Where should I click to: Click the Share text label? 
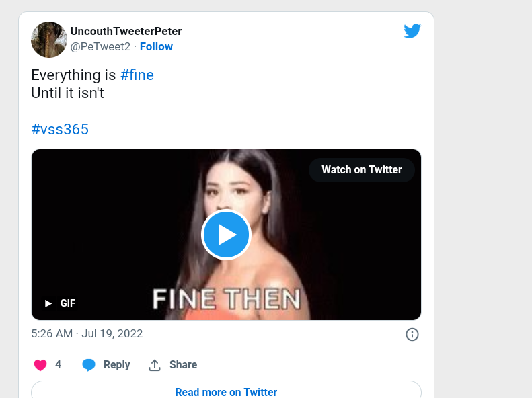(x=183, y=364)
